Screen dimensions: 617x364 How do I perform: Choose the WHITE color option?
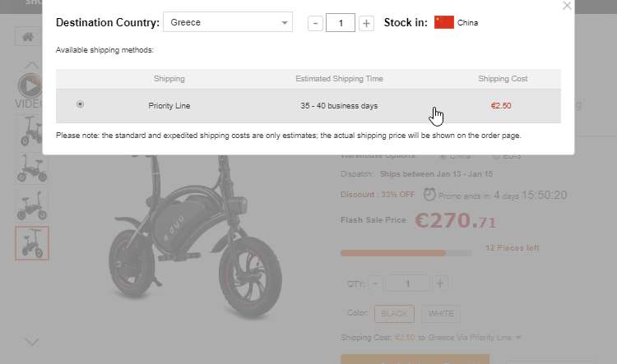[440, 313]
